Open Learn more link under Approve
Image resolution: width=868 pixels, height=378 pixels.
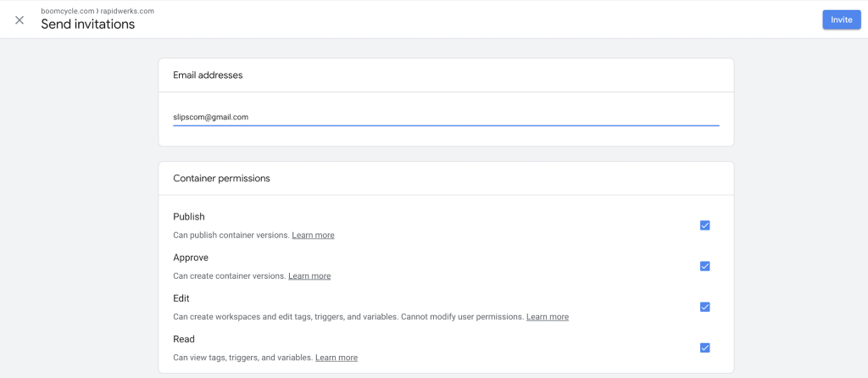309,275
